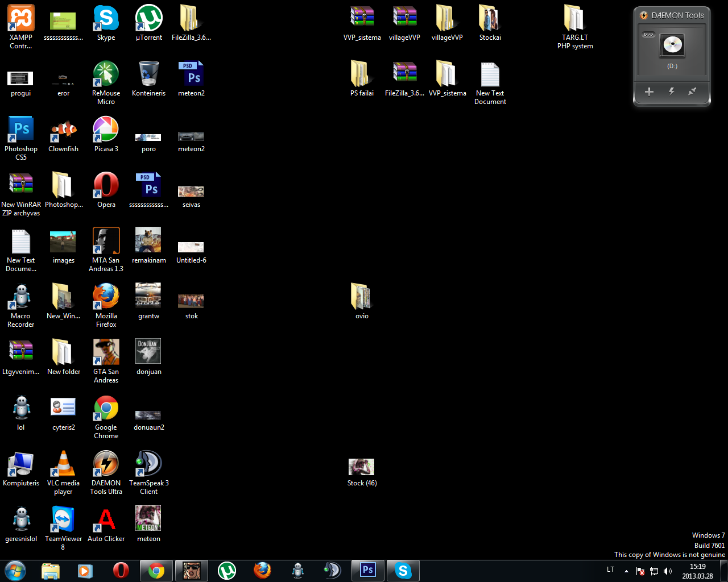Select the New WinRAR ZIP archyvas file

tap(21, 194)
